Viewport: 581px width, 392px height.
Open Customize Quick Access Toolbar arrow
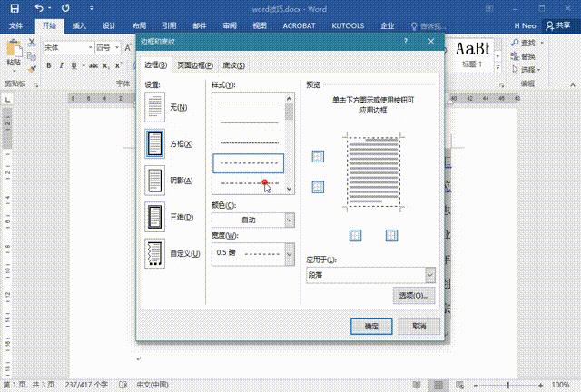(x=91, y=8)
